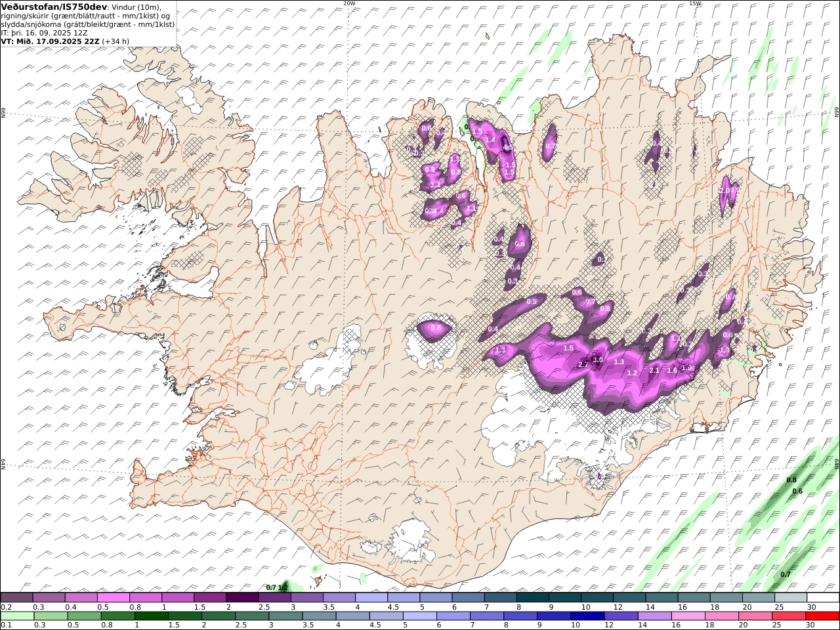Click label '30' in the lower legend row
This screenshot has width=840, height=630.
pos(811,625)
